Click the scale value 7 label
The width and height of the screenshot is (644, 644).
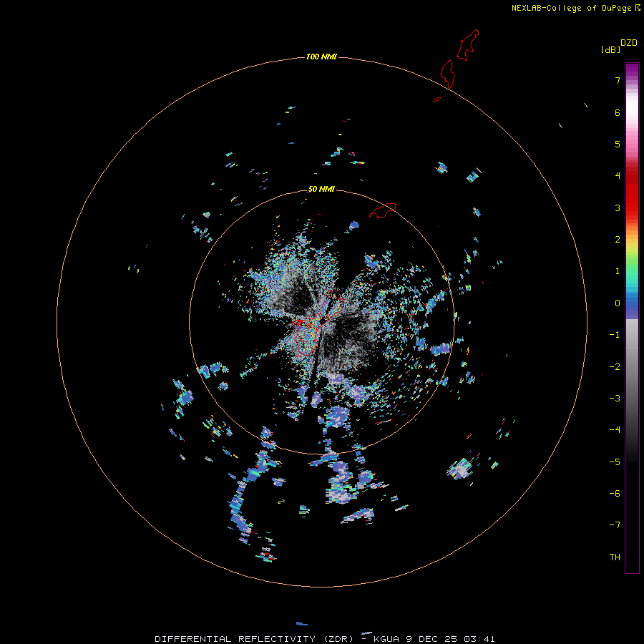click(618, 80)
